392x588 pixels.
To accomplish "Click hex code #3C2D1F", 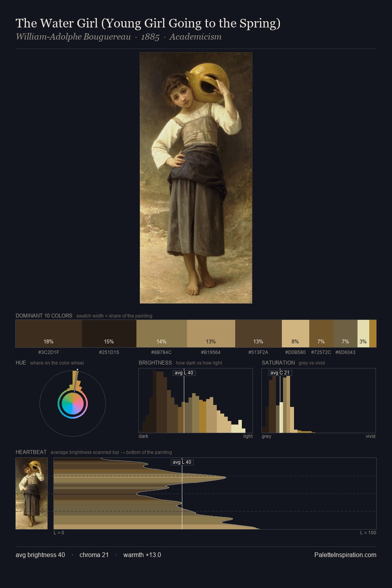I will click(x=49, y=352).
